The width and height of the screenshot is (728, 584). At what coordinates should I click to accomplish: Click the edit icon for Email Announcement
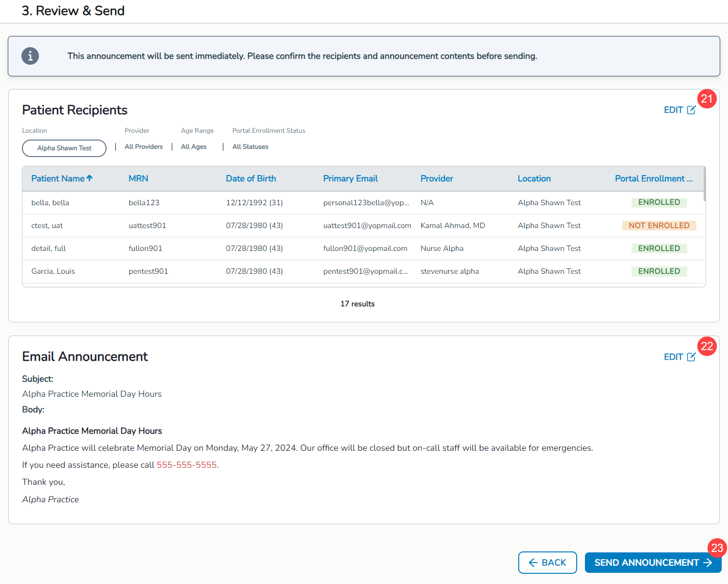691,357
